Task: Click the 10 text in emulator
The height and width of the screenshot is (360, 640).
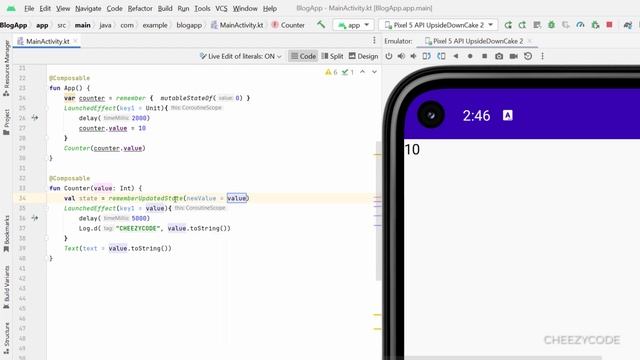Action: [x=412, y=149]
